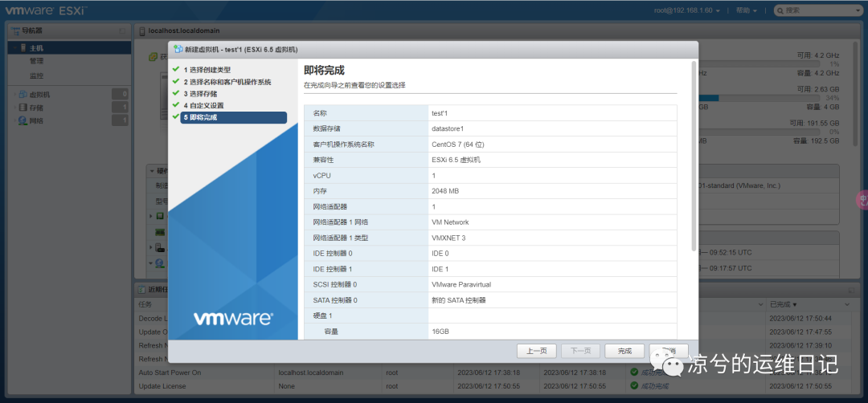Click the recent tasks panel icon
868x403 pixels.
coord(141,289)
